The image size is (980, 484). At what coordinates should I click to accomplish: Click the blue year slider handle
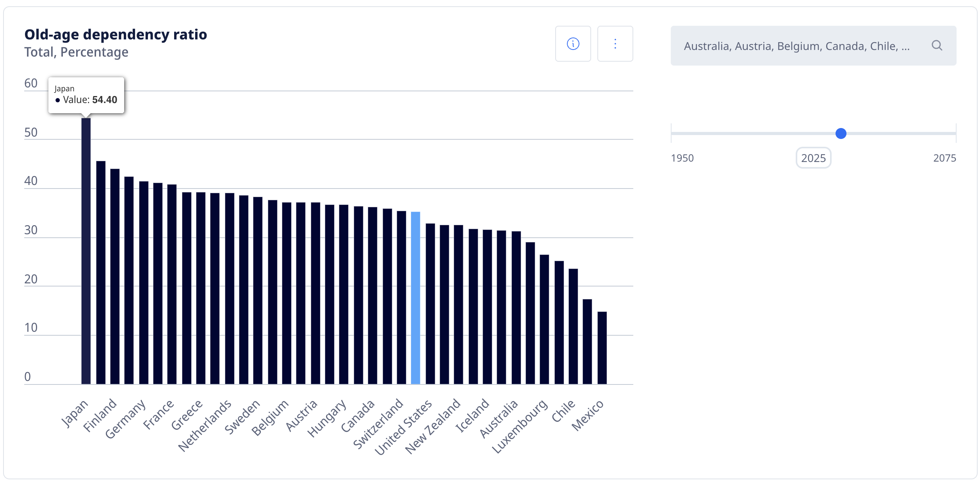coord(841,133)
